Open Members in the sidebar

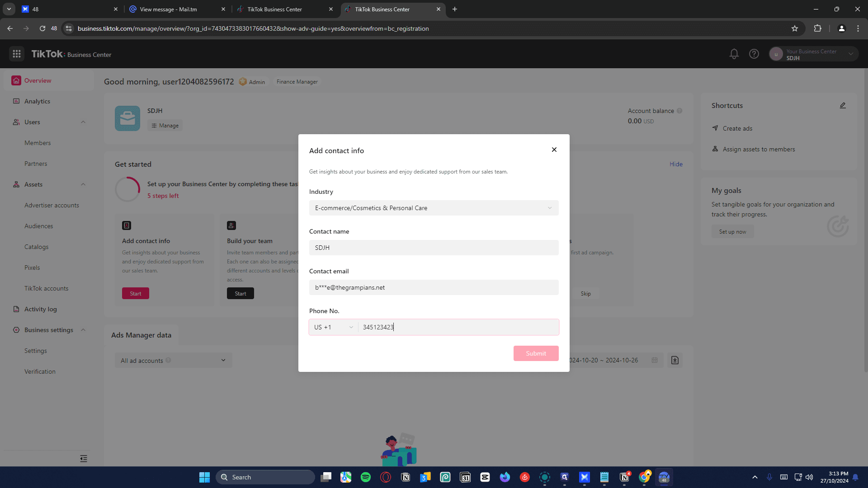(38, 143)
